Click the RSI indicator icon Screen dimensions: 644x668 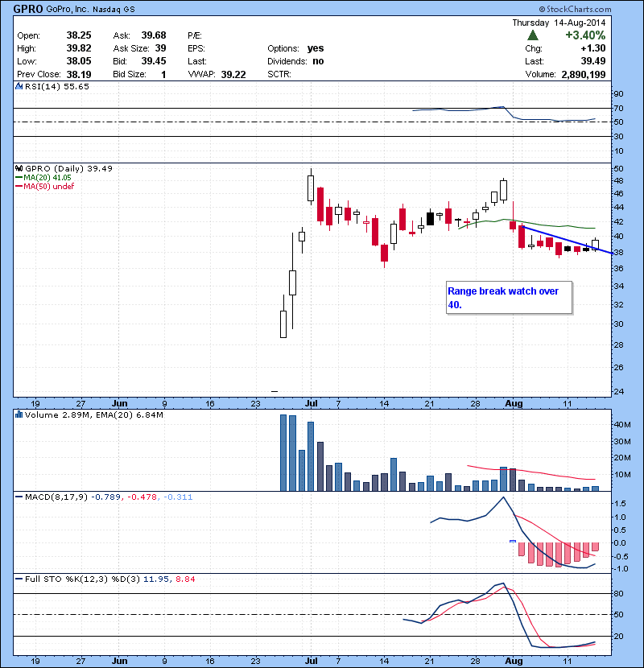coord(19,86)
